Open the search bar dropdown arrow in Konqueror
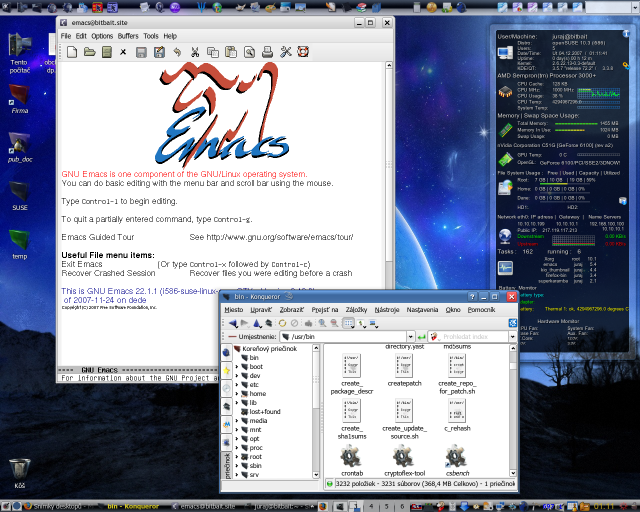The width and height of the screenshot is (640, 512). point(512,337)
